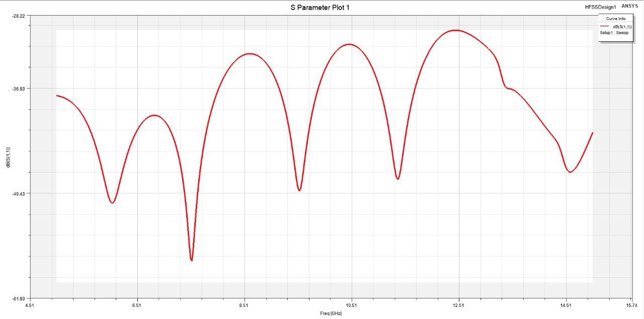644x319 pixels.
Task: Click the -28.22 Y-axis value
Action: [18, 16]
